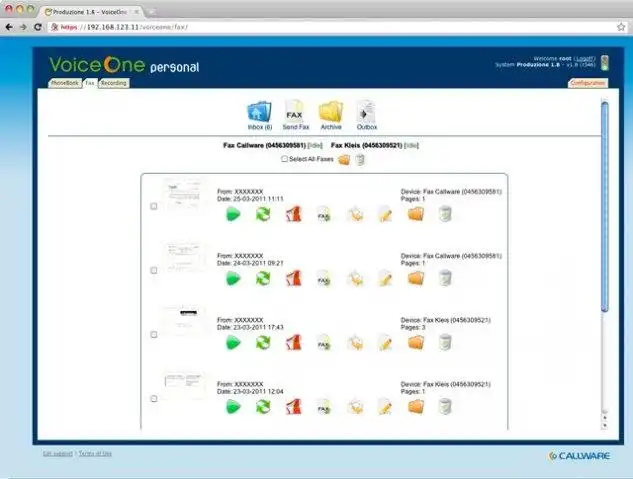
Task: Click green play icon for 25-03-2011 11:11 fax
Action: pyautogui.click(x=233, y=214)
